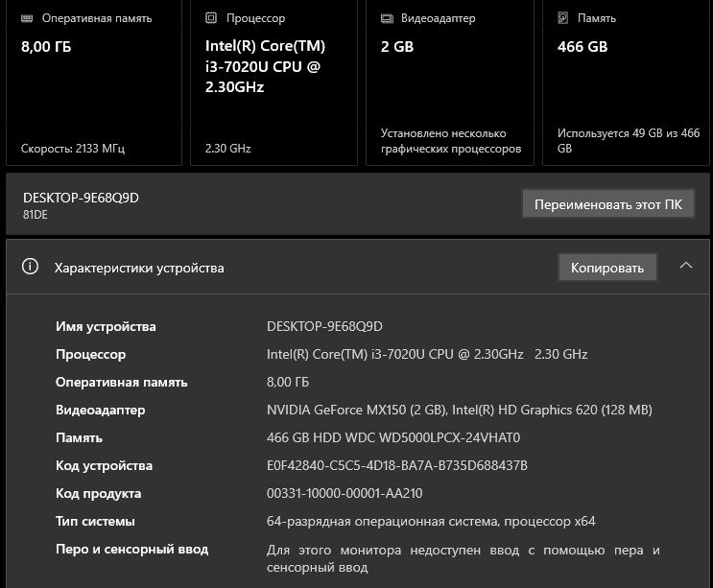Click Память label in specs list
Image resolution: width=713 pixels, height=588 pixels.
[79, 437]
